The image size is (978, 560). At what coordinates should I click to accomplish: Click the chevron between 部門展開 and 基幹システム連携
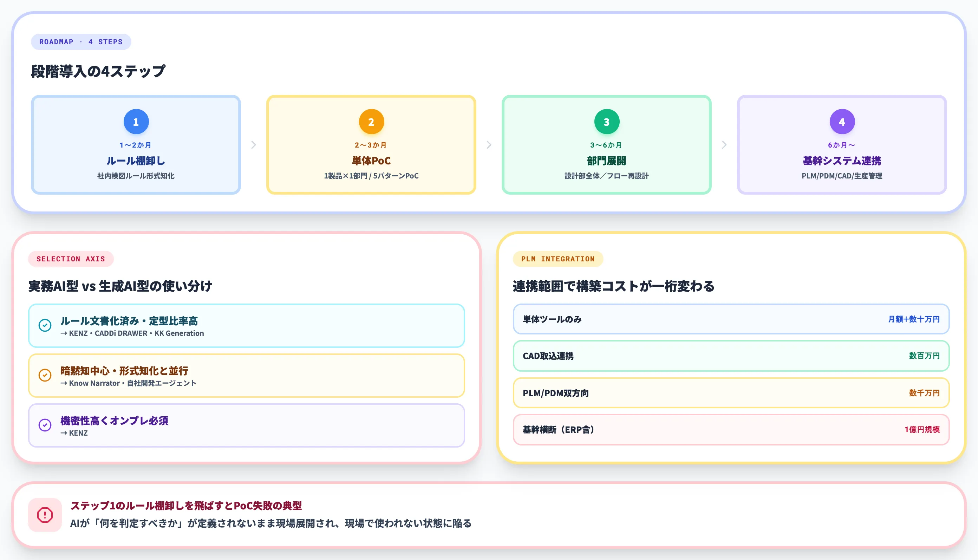coord(724,145)
